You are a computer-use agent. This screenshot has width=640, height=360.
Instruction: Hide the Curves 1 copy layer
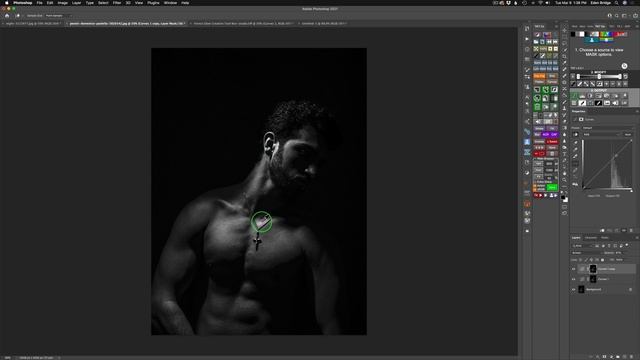[x=573, y=269]
